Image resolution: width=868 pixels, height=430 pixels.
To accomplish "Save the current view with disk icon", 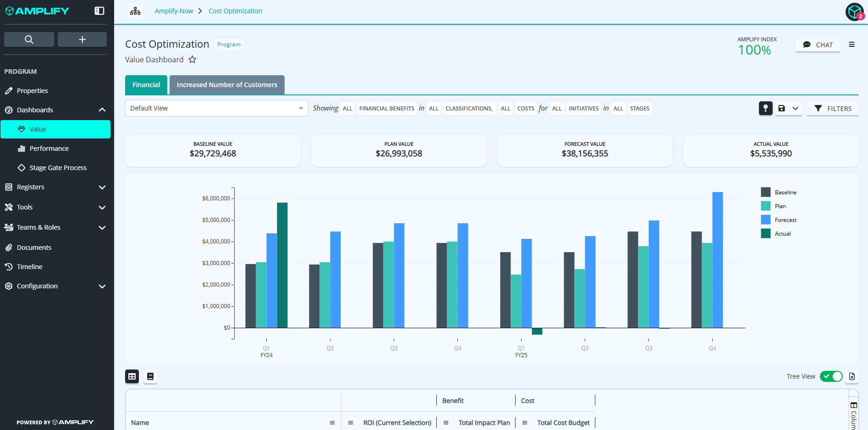I will tap(782, 108).
